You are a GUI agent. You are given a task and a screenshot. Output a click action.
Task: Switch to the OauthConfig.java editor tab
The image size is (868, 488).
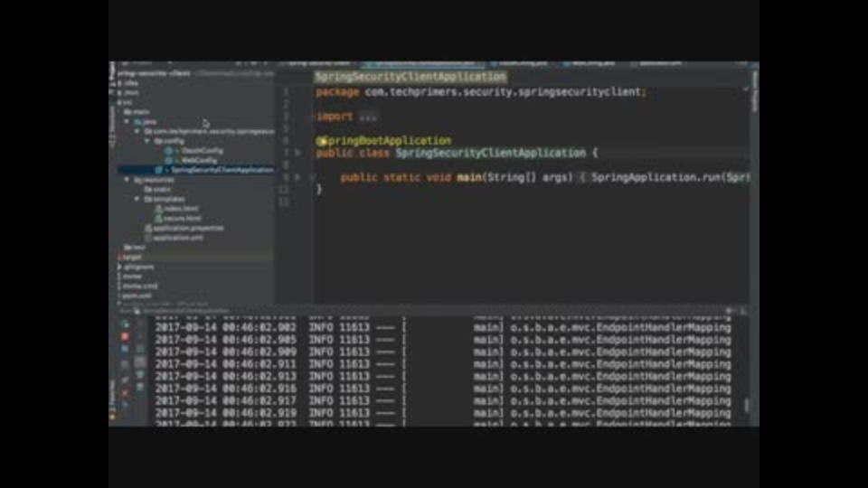pyautogui.click(x=521, y=63)
